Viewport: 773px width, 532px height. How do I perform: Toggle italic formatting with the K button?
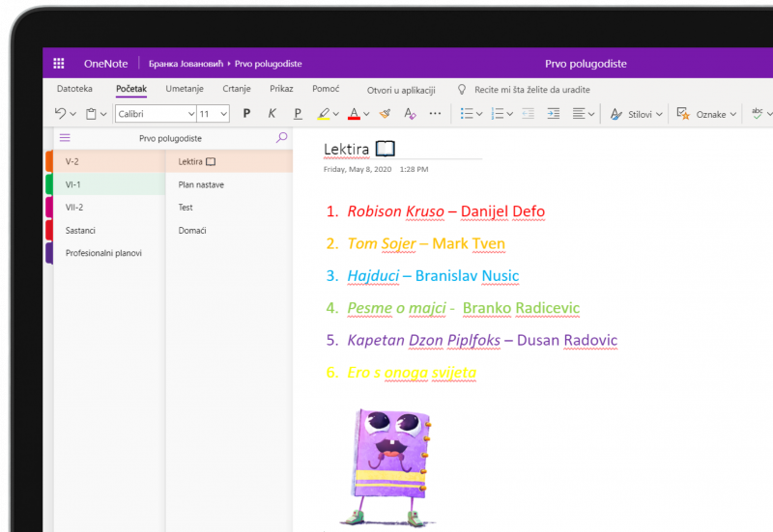(x=272, y=114)
